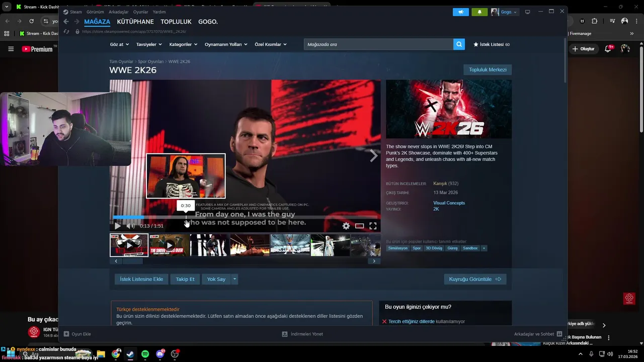The image size is (644, 362).
Task: Open Discord from the Windows taskbar
Action: click(160, 354)
